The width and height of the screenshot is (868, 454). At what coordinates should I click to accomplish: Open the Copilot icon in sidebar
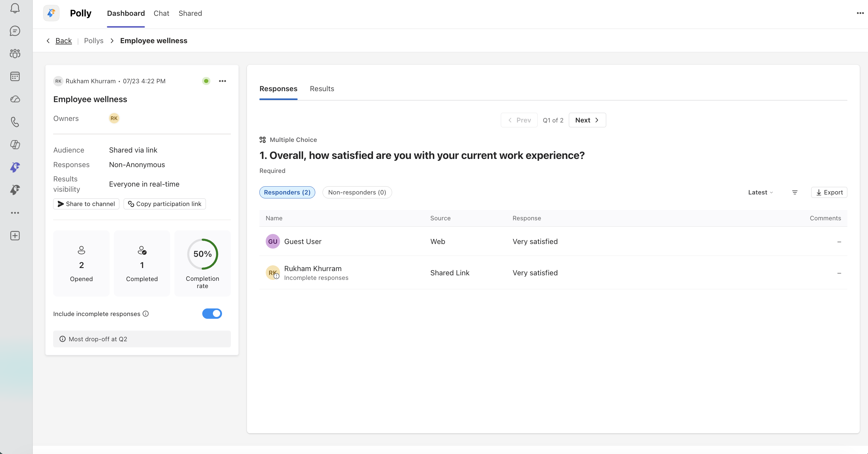pyautogui.click(x=15, y=145)
